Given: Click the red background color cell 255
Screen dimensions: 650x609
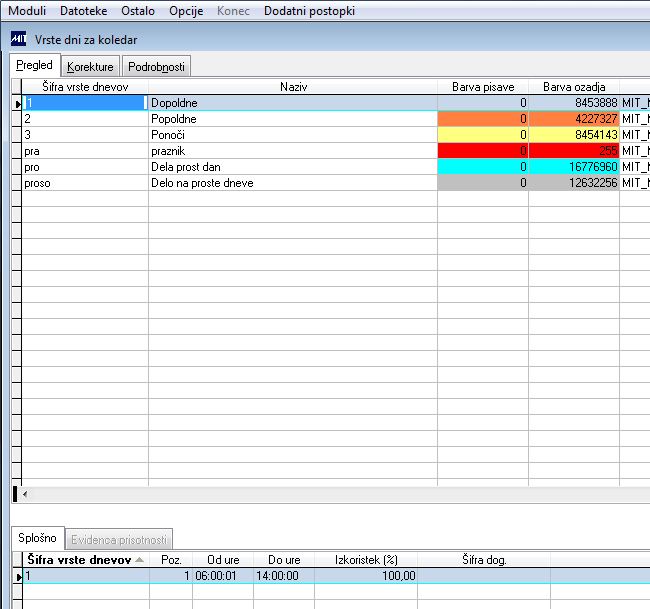Looking at the screenshot, I should pyautogui.click(x=574, y=151).
